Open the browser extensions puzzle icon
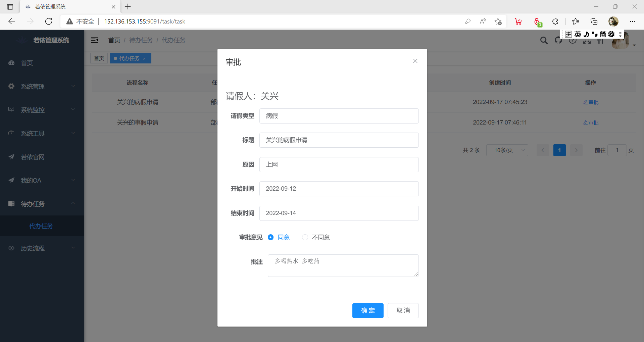Image resolution: width=644 pixels, height=342 pixels. pos(555,21)
